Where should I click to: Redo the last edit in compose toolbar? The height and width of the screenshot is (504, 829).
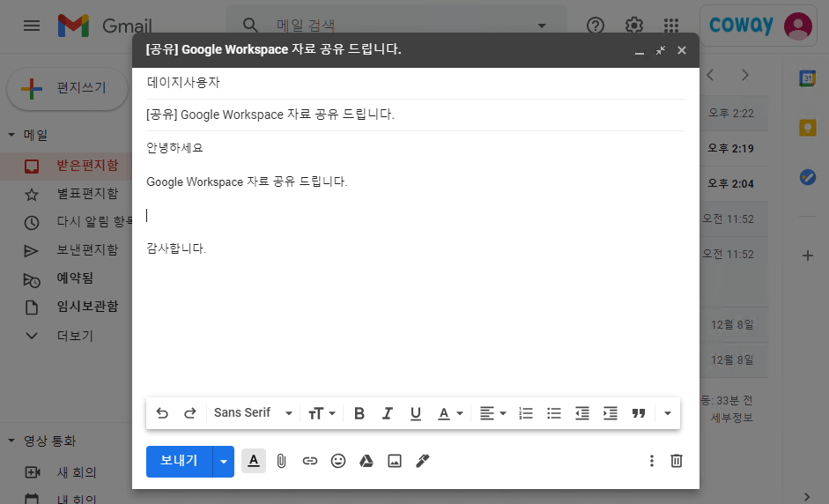pos(189,413)
